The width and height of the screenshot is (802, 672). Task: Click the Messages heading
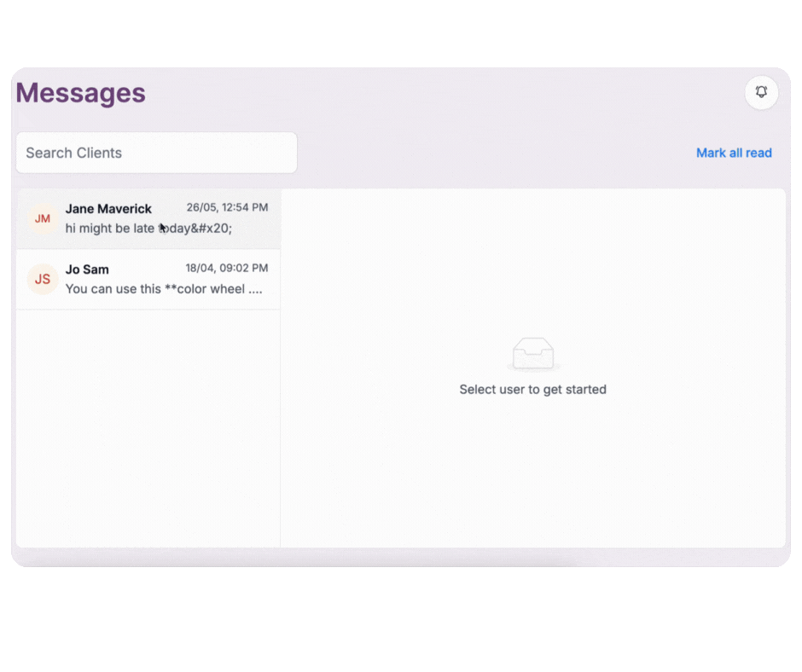[x=81, y=93]
